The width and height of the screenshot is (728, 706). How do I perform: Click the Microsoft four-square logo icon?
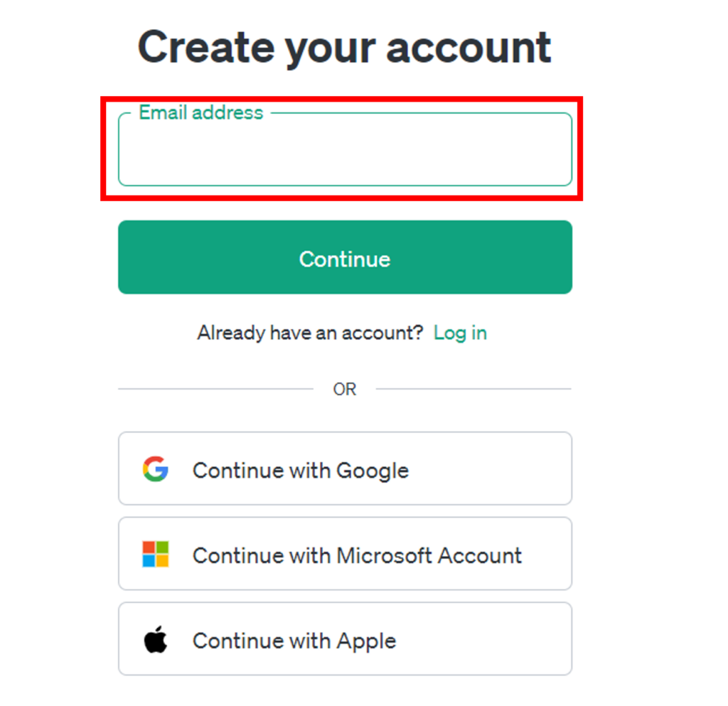[x=155, y=554]
